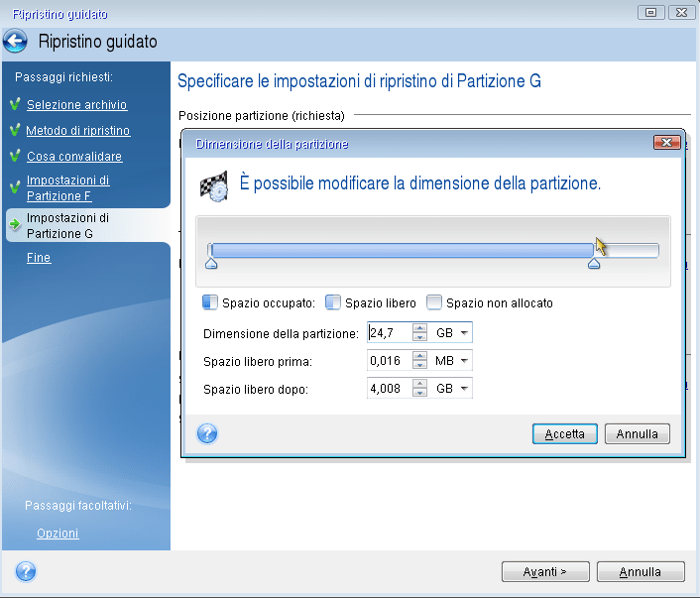The height and width of the screenshot is (598, 700).
Task: Open unit dropdown for Dimensione della partizione
Action: coord(464,333)
